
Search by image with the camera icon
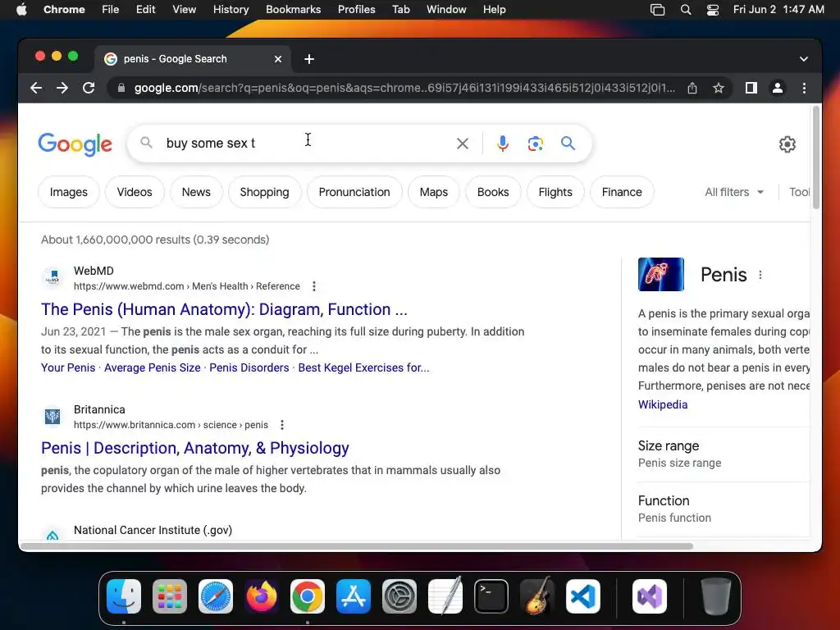tap(535, 144)
